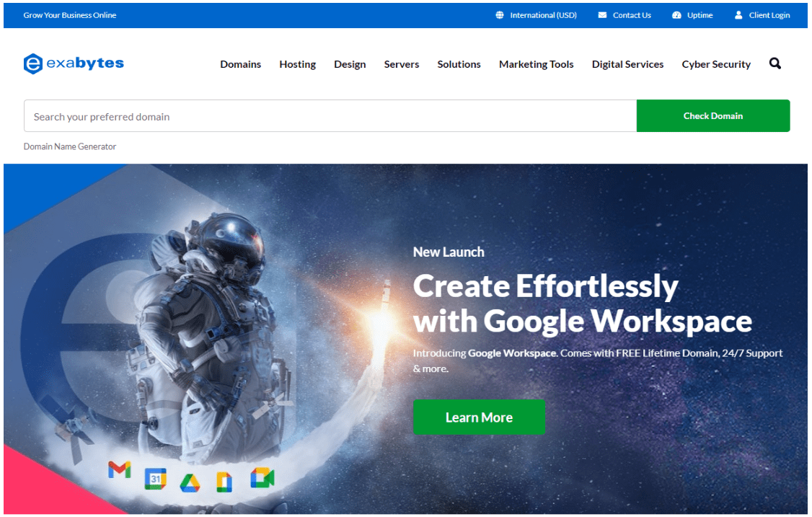Click the 'Grow Your Business Online' text

[70, 15]
